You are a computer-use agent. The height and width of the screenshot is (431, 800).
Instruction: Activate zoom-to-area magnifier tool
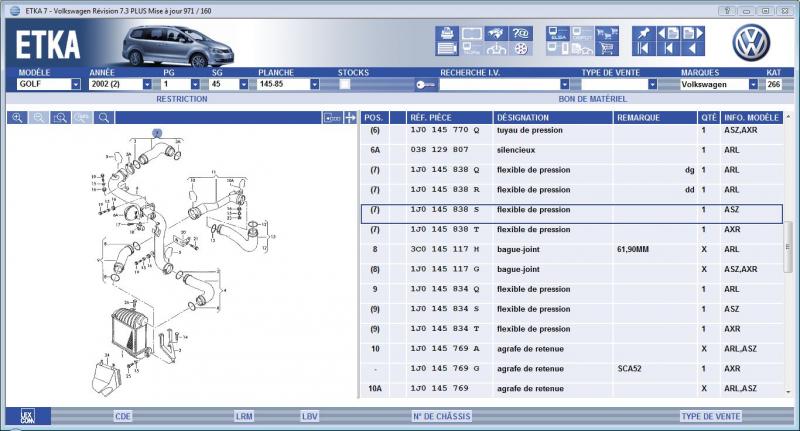[60, 118]
